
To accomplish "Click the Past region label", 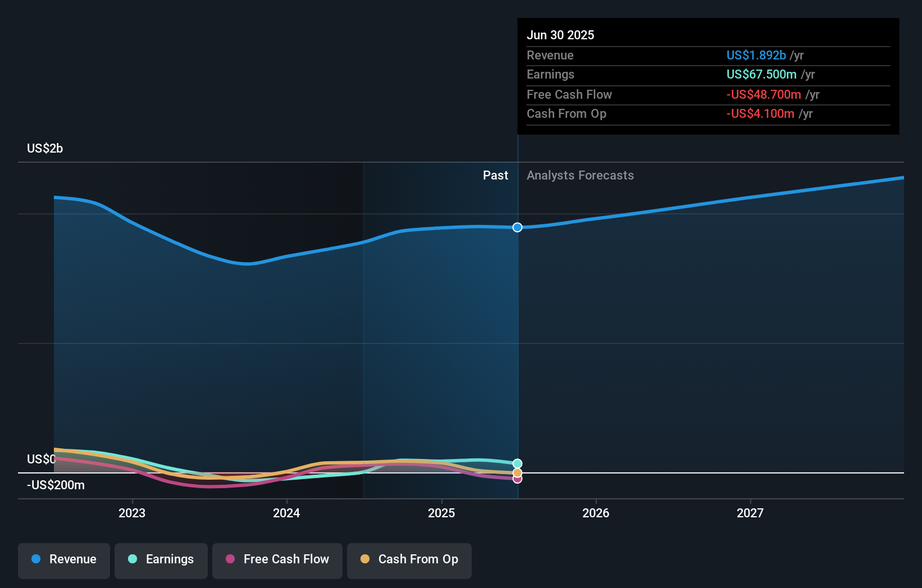I will pos(495,176).
